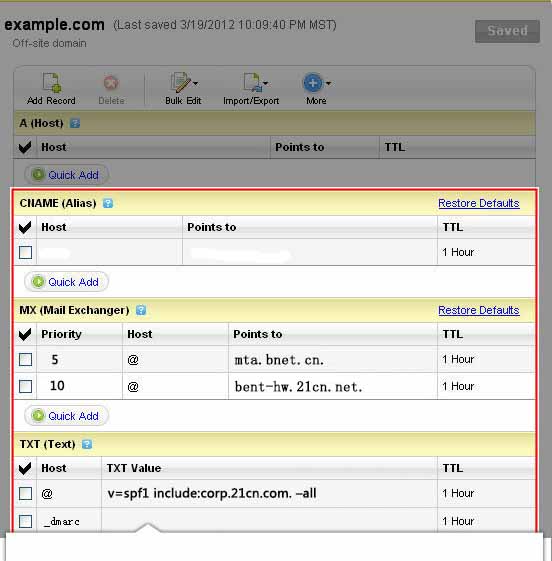Viewport: 552px width, 561px height.
Task: Click Restore Defaults in CNAME section
Action: [x=479, y=203]
